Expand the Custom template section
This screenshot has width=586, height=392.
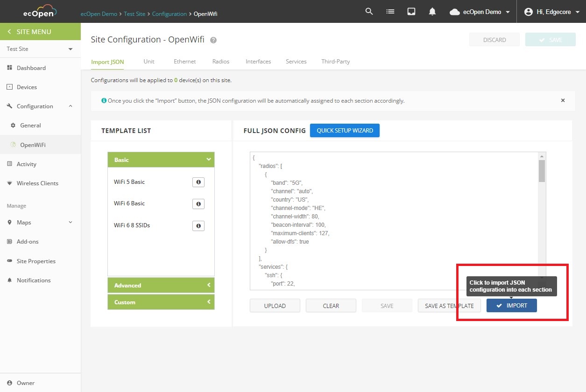point(161,302)
